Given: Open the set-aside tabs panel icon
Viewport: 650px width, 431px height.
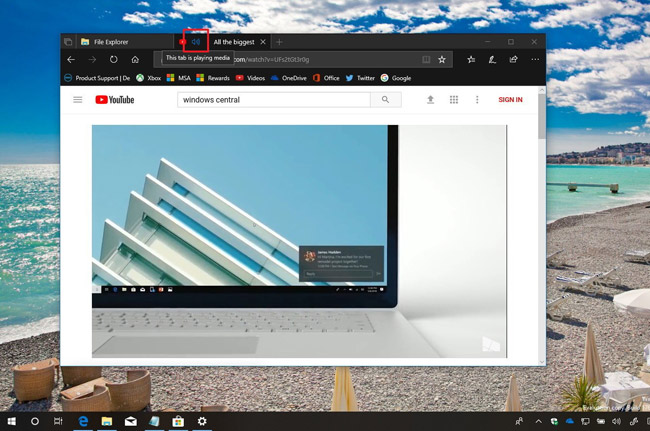Looking at the screenshot, I should click(68, 42).
